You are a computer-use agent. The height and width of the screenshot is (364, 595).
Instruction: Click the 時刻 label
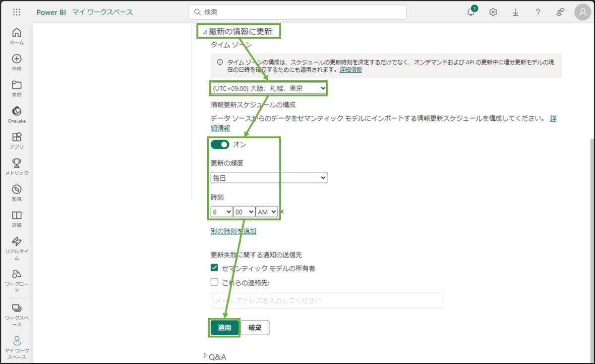[218, 197]
